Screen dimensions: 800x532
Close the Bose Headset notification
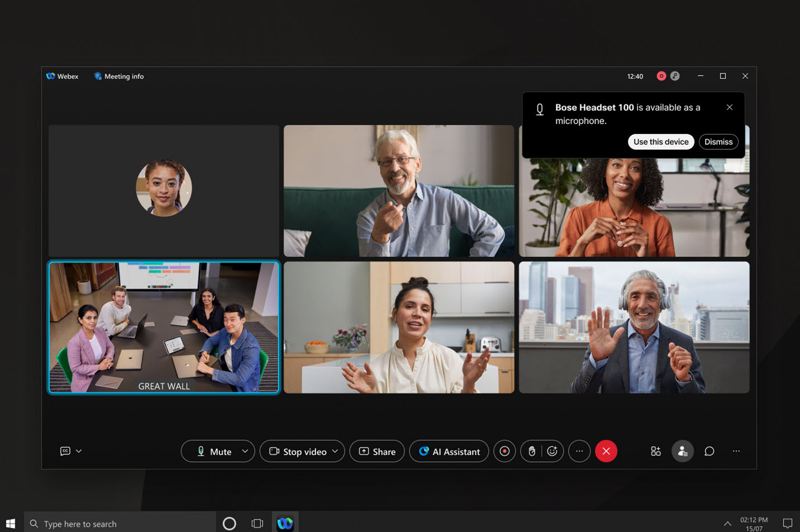[730, 107]
